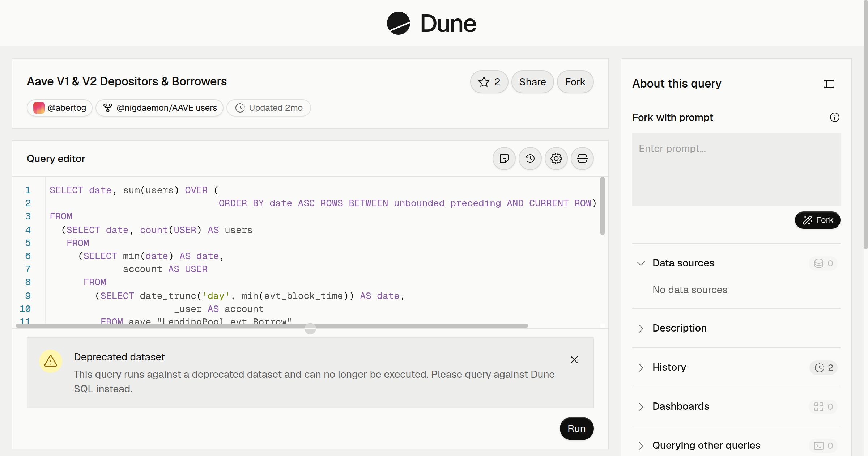Screen dimensions: 868x456
Task: Click the Dune logo in the header
Action: click(431, 23)
